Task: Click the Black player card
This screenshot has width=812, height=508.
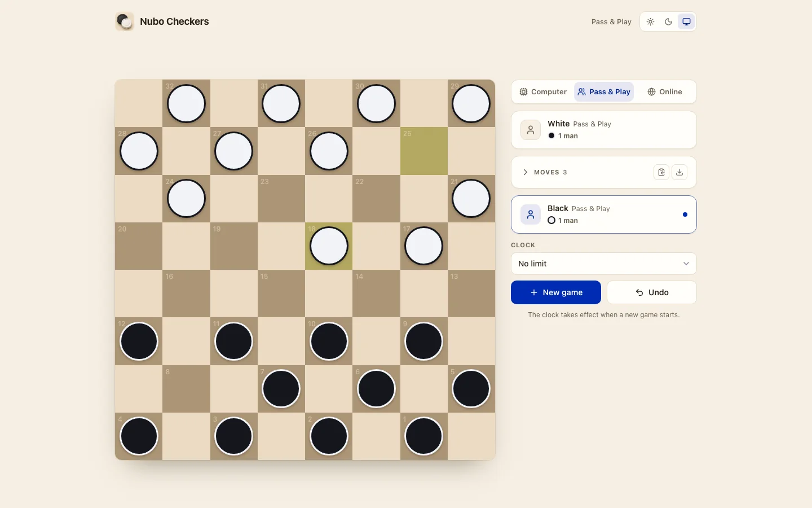Action: click(x=604, y=214)
